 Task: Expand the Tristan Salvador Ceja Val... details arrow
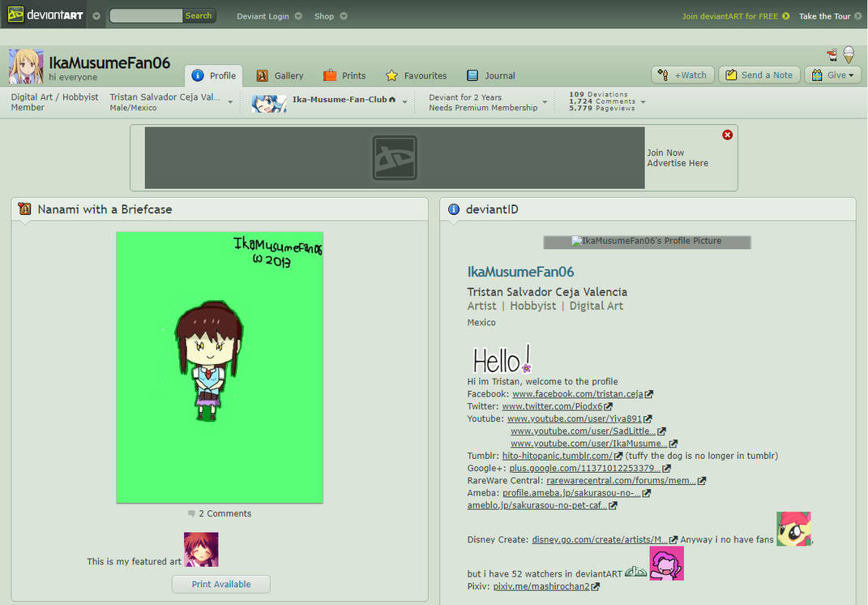pyautogui.click(x=230, y=102)
